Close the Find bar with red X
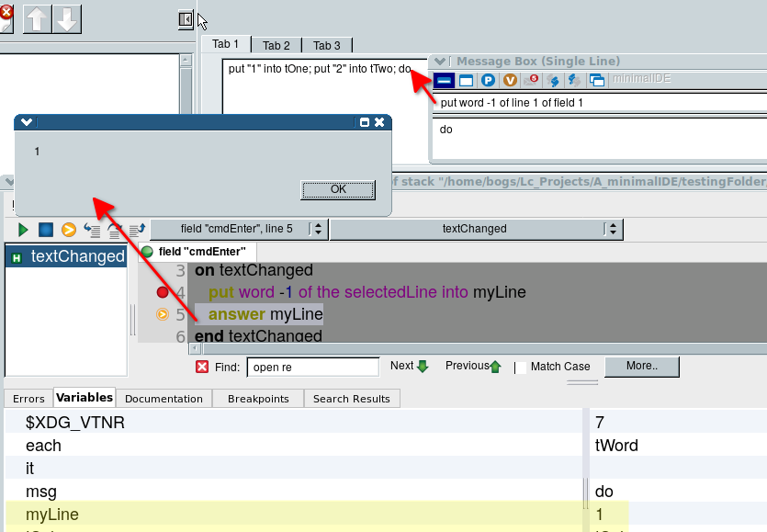The image size is (767, 532). point(202,367)
